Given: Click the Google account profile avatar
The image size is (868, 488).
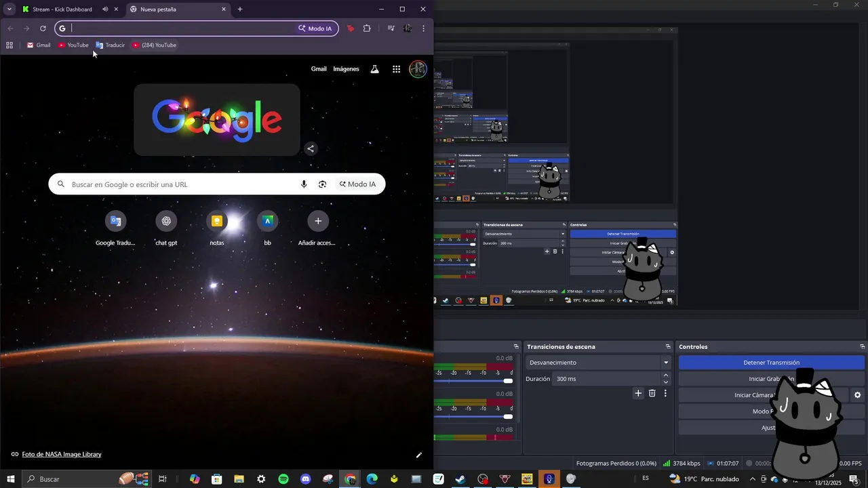Looking at the screenshot, I should pyautogui.click(x=418, y=69).
